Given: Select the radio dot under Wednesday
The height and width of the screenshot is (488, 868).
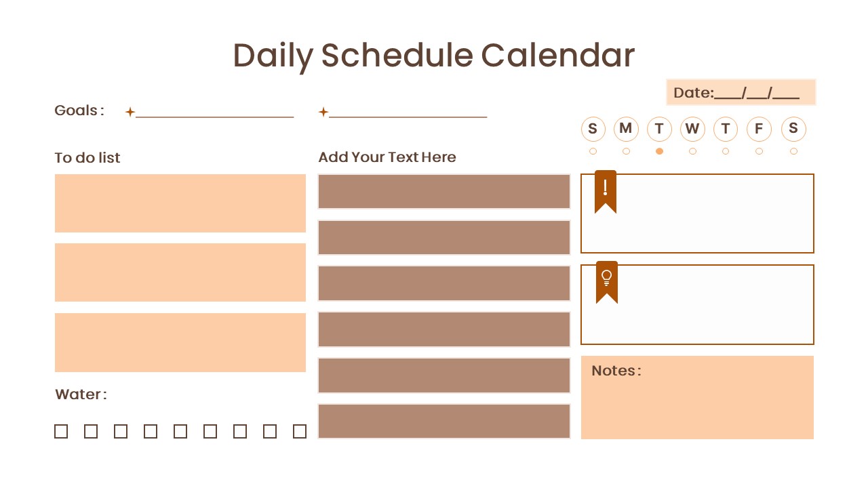Looking at the screenshot, I should coord(692,151).
